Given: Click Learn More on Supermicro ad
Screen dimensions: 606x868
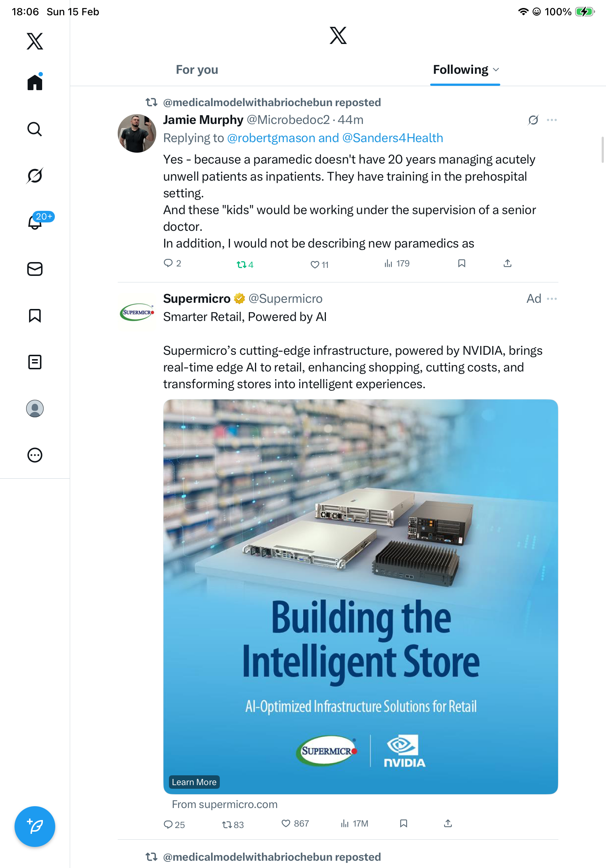Looking at the screenshot, I should (194, 782).
